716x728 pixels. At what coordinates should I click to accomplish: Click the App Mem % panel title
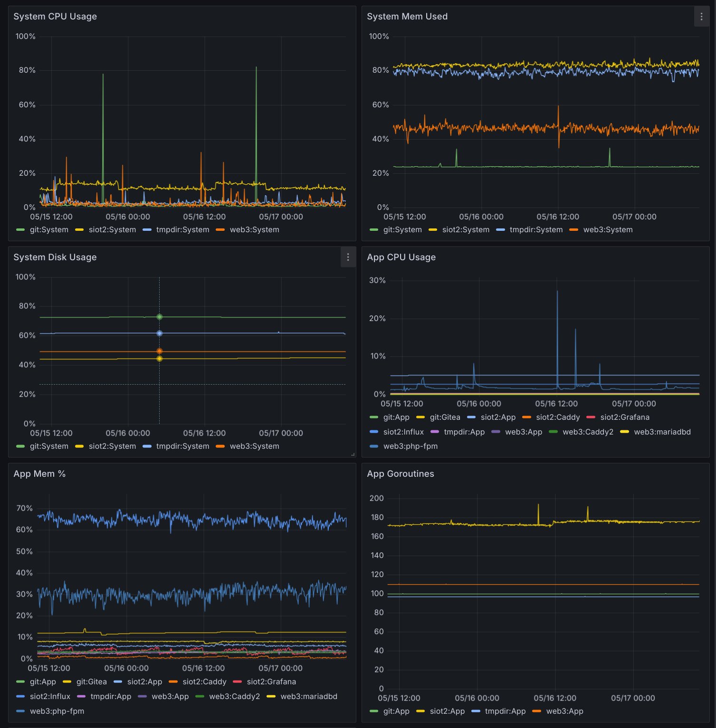(x=39, y=474)
